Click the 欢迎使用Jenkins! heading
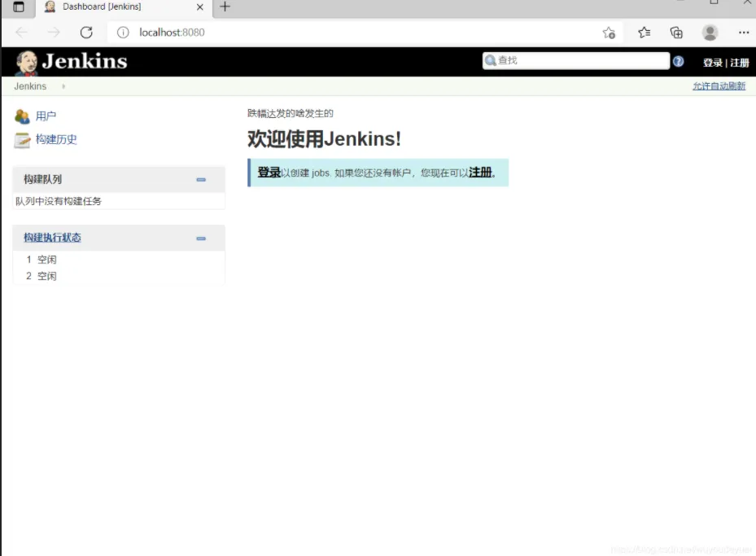Viewport: 756px width, 556px height. [x=324, y=139]
